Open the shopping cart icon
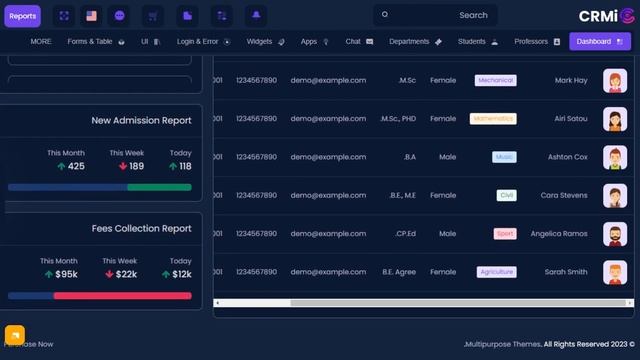The image size is (640, 360). tap(153, 16)
